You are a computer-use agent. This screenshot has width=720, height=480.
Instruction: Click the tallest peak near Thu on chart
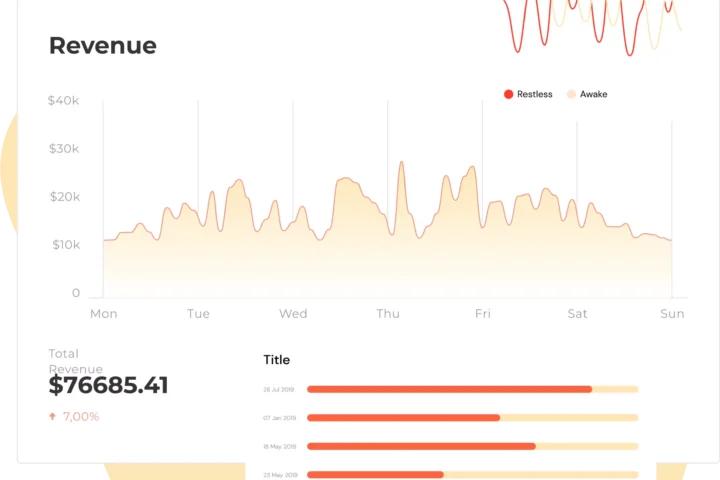pos(401,163)
